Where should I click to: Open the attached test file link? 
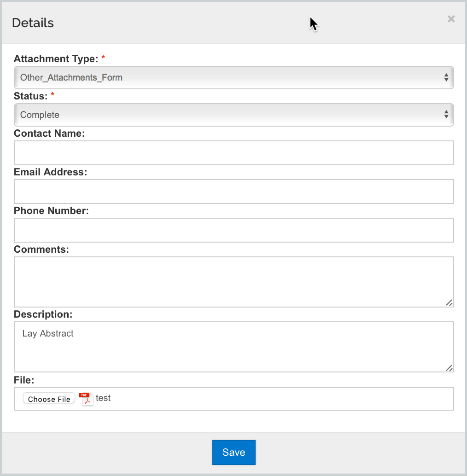pyautogui.click(x=103, y=398)
